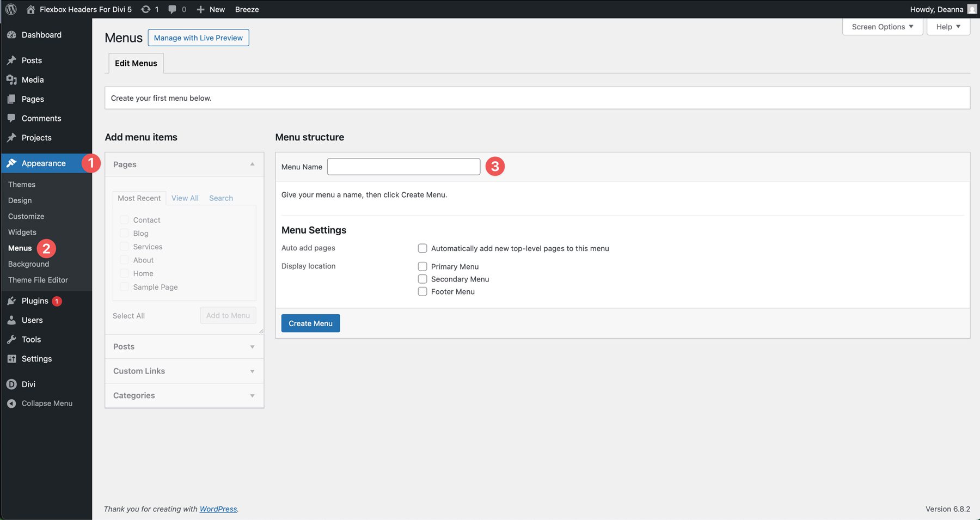Check the Primary Menu display location
Screen dimensions: 980x520
tap(422, 266)
